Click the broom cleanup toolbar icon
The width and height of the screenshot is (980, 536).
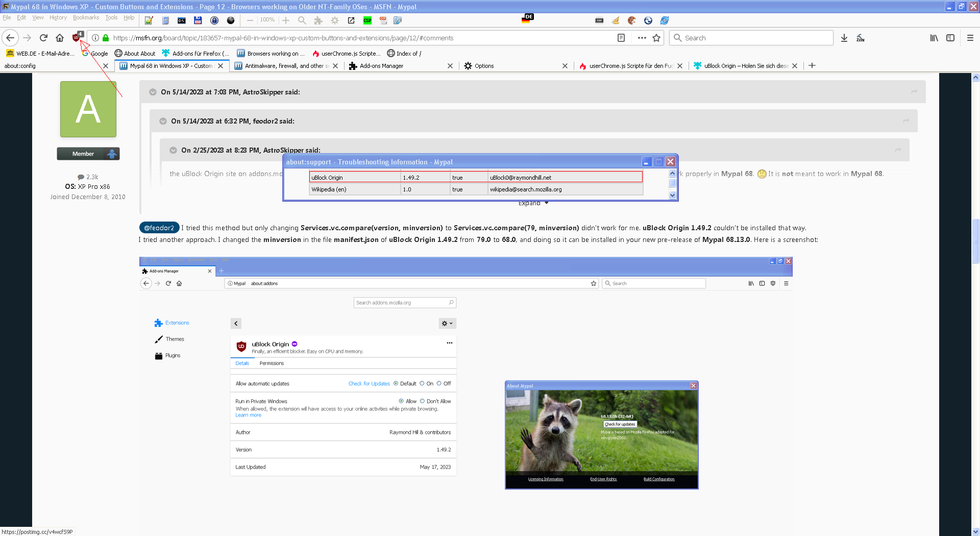(x=616, y=20)
